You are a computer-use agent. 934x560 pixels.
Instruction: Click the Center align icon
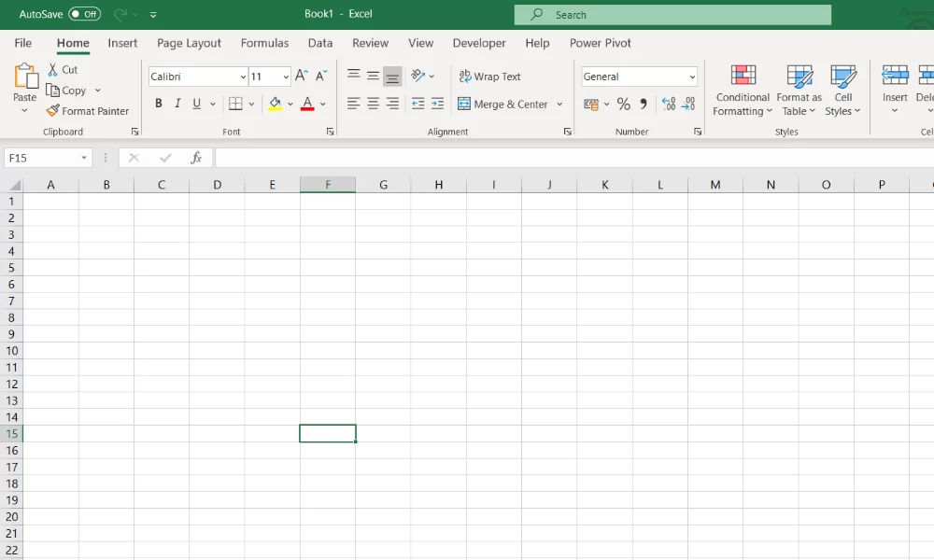pyautogui.click(x=373, y=105)
